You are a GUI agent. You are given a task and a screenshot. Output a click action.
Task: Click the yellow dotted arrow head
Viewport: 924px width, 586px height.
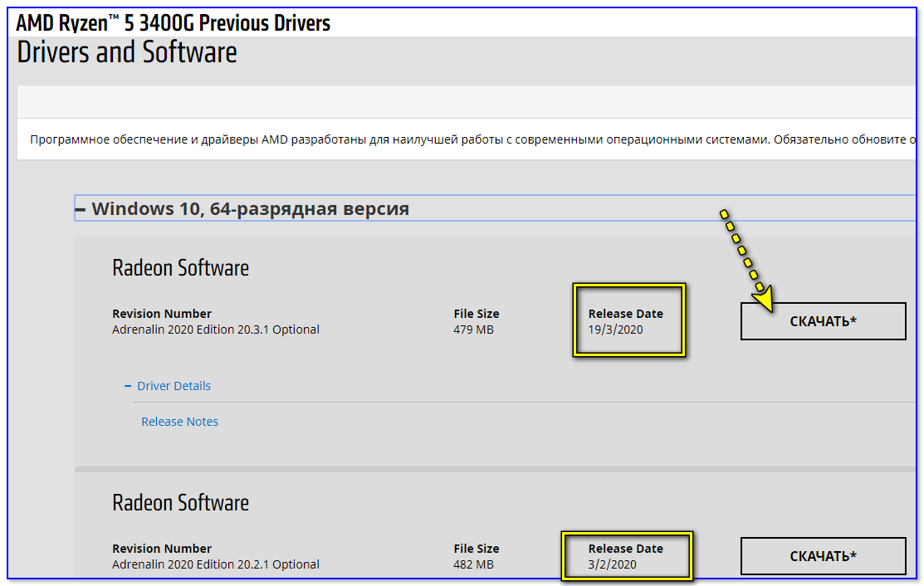(x=763, y=300)
